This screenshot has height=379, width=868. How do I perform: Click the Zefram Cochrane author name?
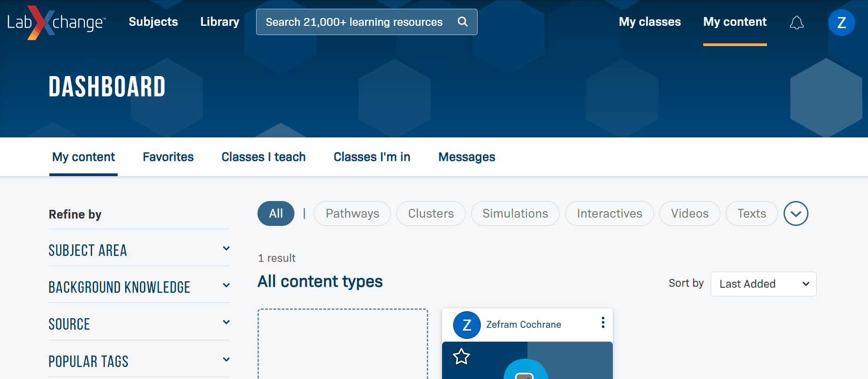tap(524, 325)
